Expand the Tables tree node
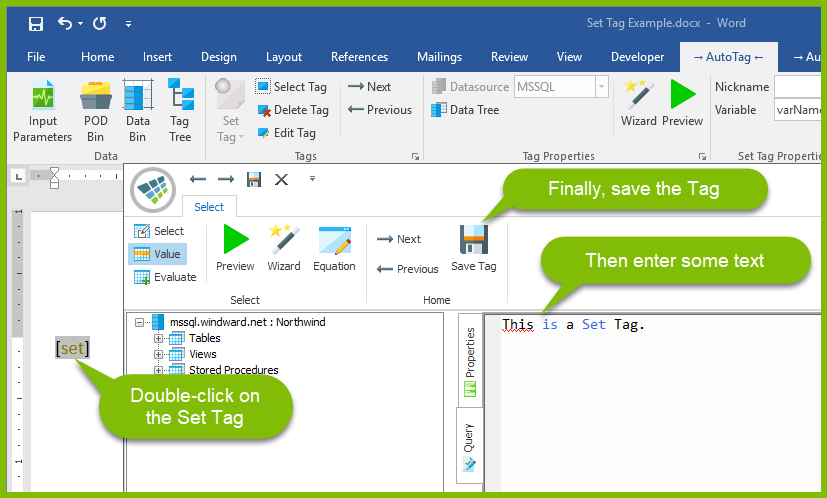The width and height of the screenshot is (827, 498). [x=158, y=338]
